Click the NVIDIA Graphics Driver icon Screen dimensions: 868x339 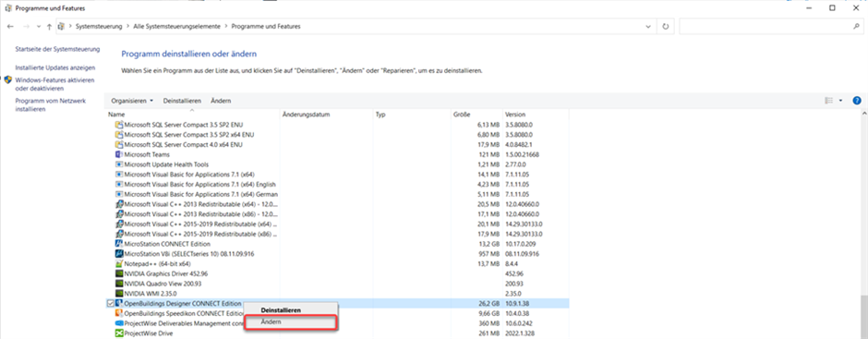pos(118,273)
